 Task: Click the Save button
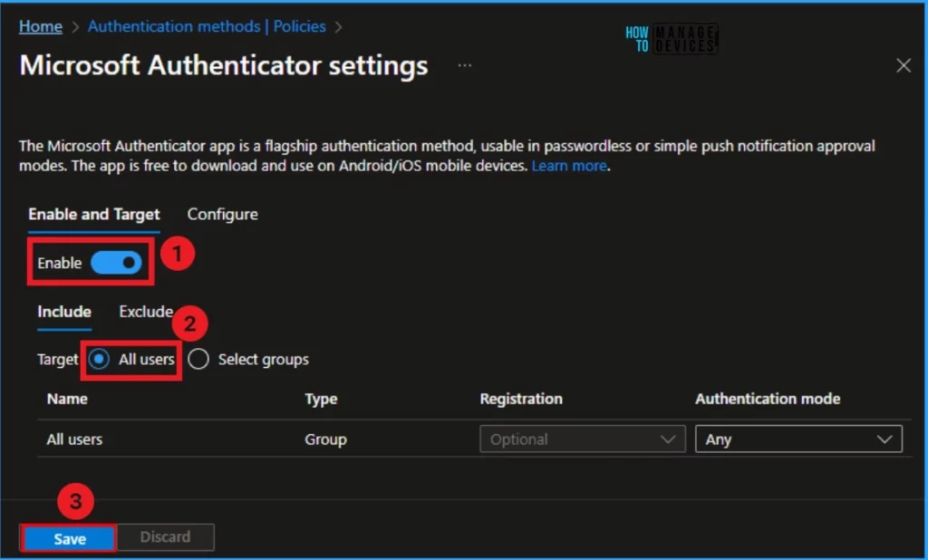(x=70, y=538)
